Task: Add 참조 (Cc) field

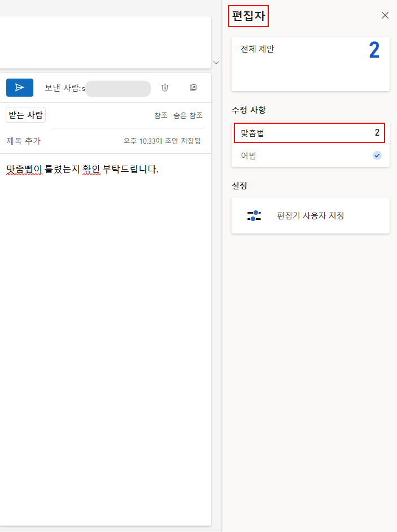Action: (x=161, y=115)
